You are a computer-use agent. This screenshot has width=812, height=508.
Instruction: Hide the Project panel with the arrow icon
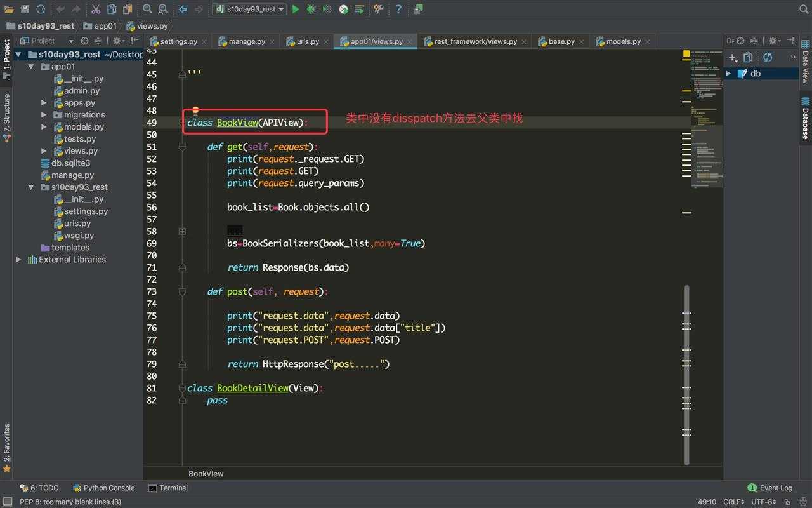(x=135, y=41)
